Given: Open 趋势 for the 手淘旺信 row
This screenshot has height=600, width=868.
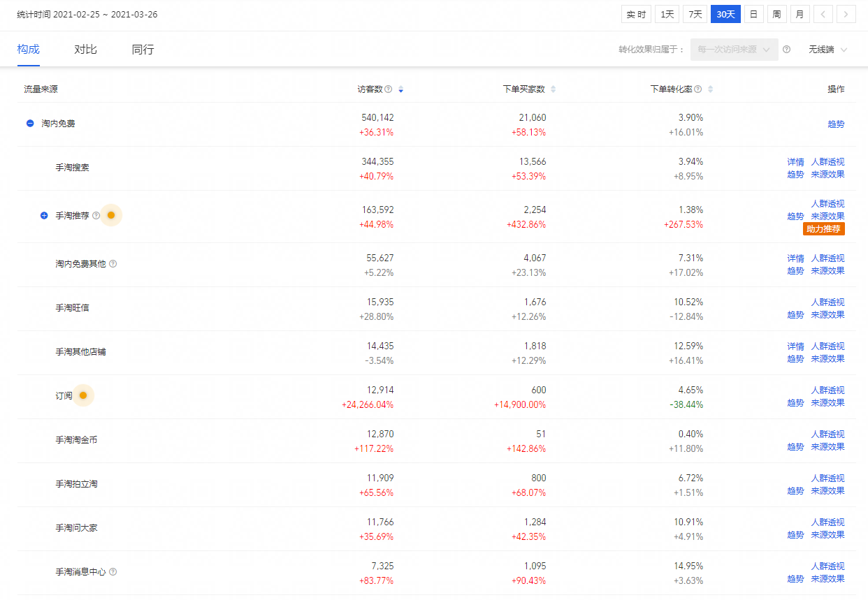Looking at the screenshot, I should tap(796, 315).
